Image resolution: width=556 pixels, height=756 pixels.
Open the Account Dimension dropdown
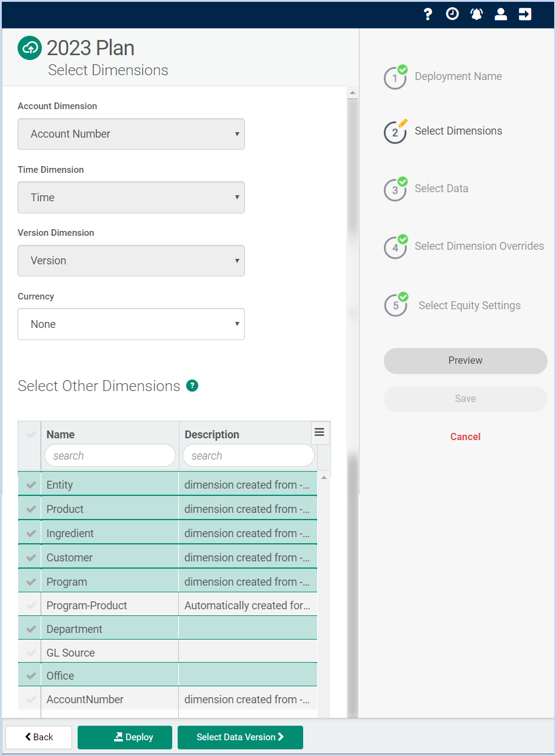pyautogui.click(x=131, y=134)
